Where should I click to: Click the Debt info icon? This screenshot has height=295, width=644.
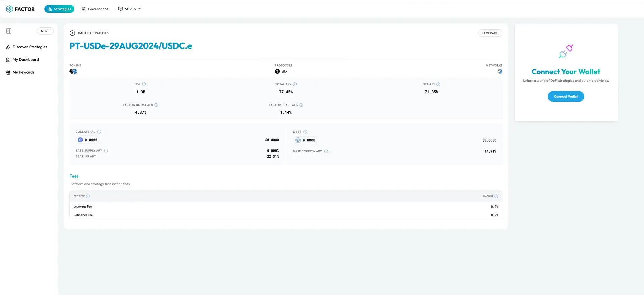click(305, 132)
